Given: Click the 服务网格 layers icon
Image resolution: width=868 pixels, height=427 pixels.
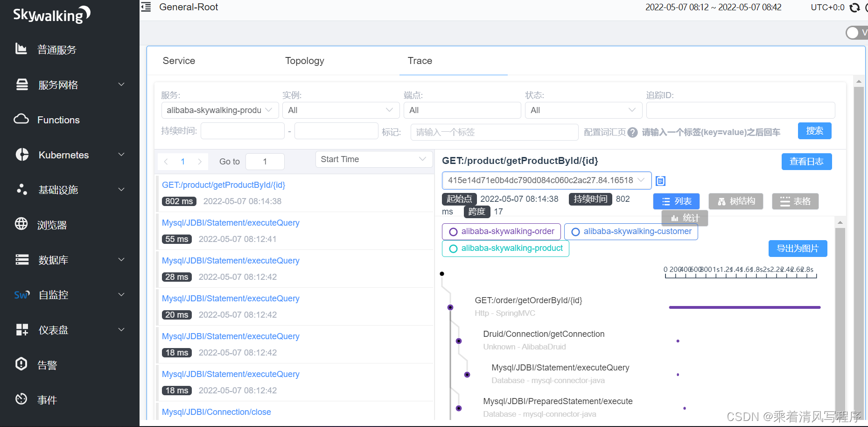Looking at the screenshot, I should 22,84.
